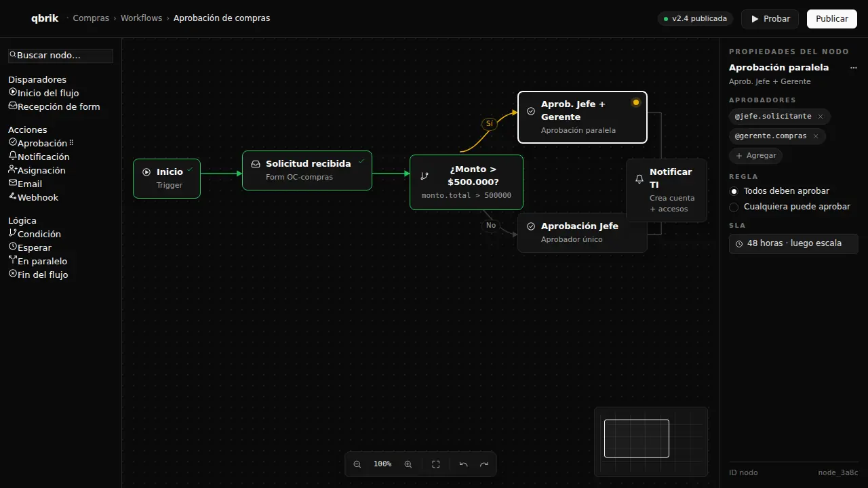Select Asignación action in palette
The image size is (868, 488).
pyautogui.click(x=37, y=170)
